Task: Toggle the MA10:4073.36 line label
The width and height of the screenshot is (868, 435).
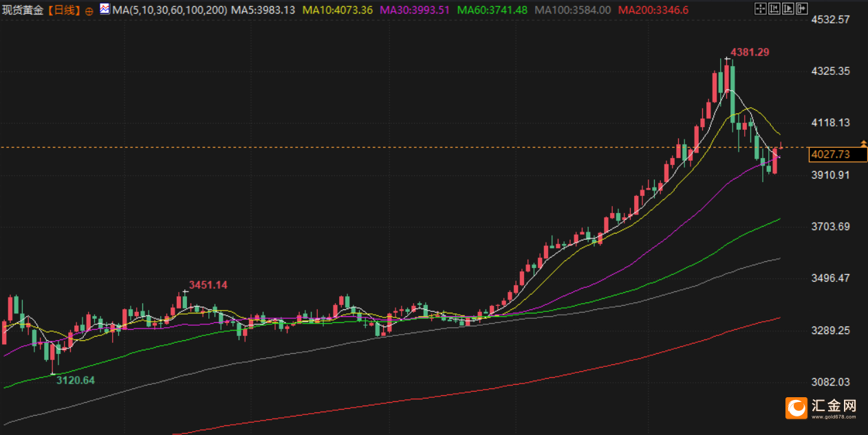Action: pos(338,10)
